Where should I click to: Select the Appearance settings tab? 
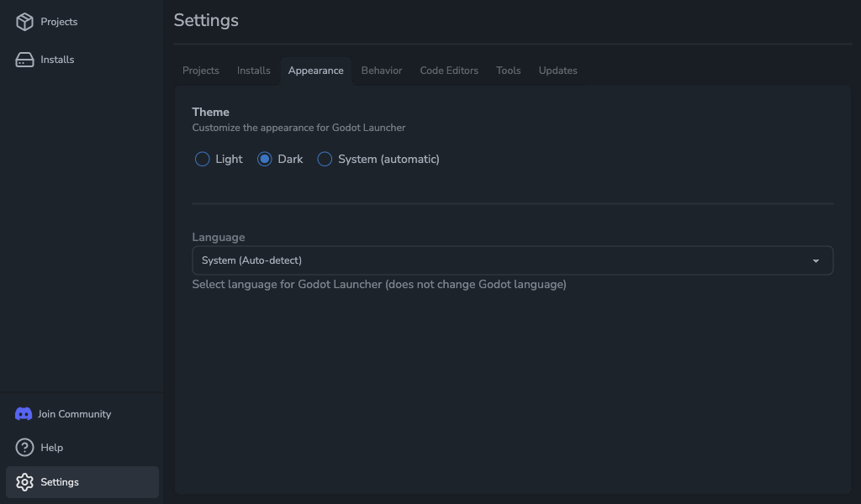pyautogui.click(x=316, y=71)
